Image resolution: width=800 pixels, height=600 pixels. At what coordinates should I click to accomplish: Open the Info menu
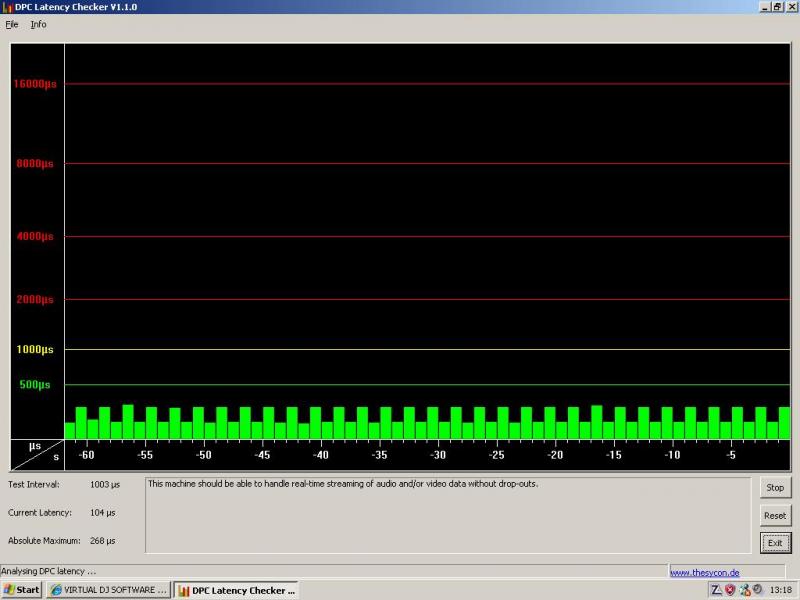38,24
